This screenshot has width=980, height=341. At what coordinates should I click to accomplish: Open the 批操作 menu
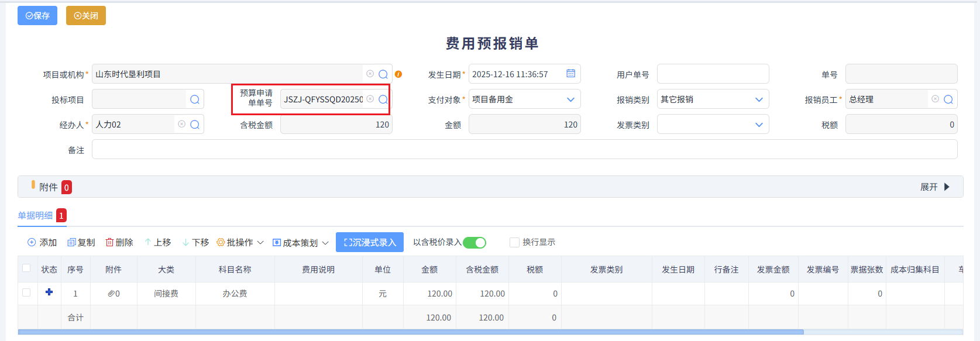pyautogui.click(x=240, y=243)
